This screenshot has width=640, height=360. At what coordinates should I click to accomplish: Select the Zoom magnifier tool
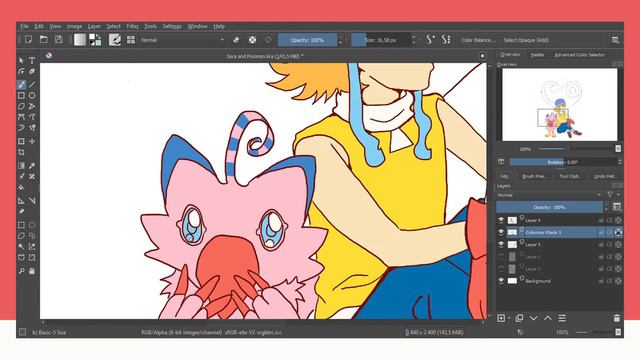coord(21,271)
